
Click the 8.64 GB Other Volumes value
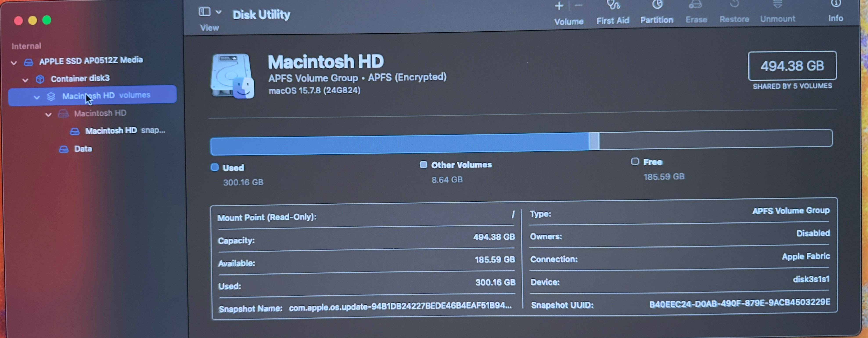447,180
